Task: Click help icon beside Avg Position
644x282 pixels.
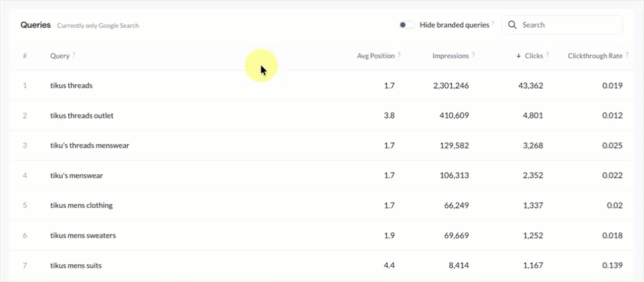Action: pyautogui.click(x=400, y=54)
